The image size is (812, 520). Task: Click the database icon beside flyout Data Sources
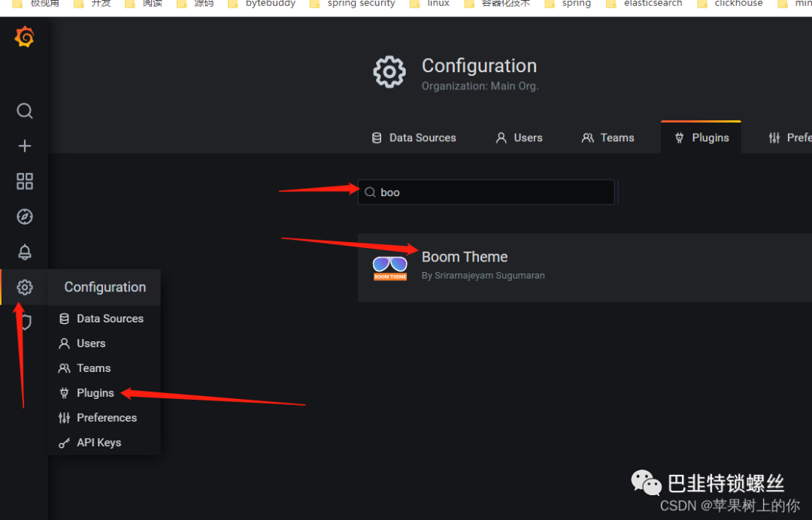[x=64, y=318]
